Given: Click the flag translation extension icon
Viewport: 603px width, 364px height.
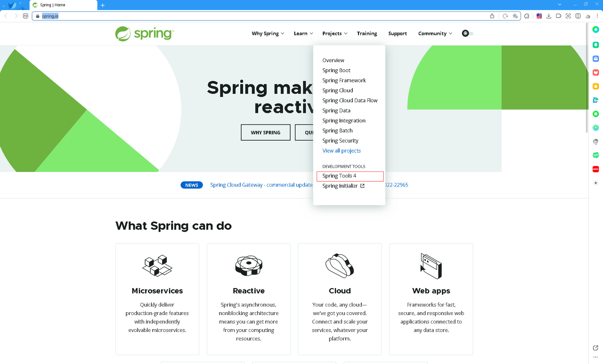Looking at the screenshot, I should pyautogui.click(x=539, y=16).
